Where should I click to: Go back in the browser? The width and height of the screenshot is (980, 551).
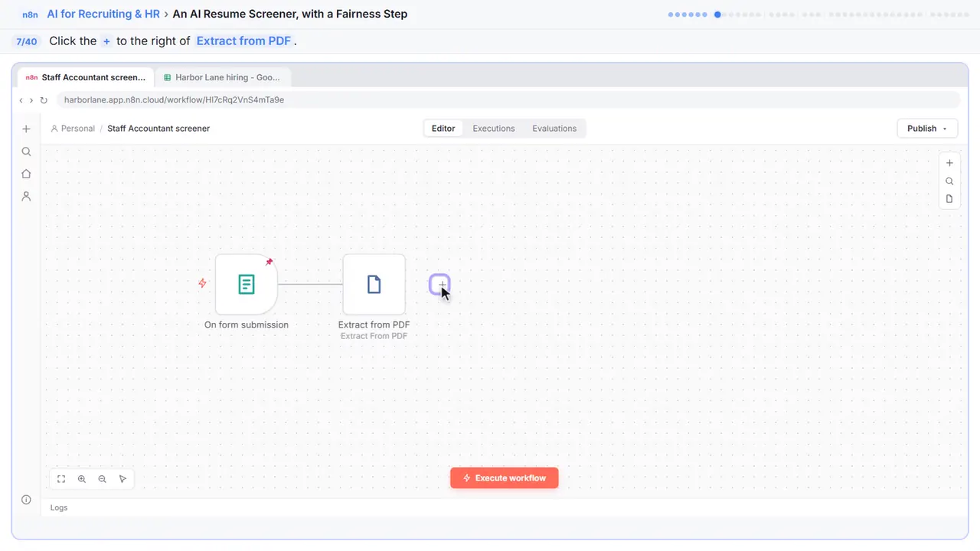click(21, 100)
